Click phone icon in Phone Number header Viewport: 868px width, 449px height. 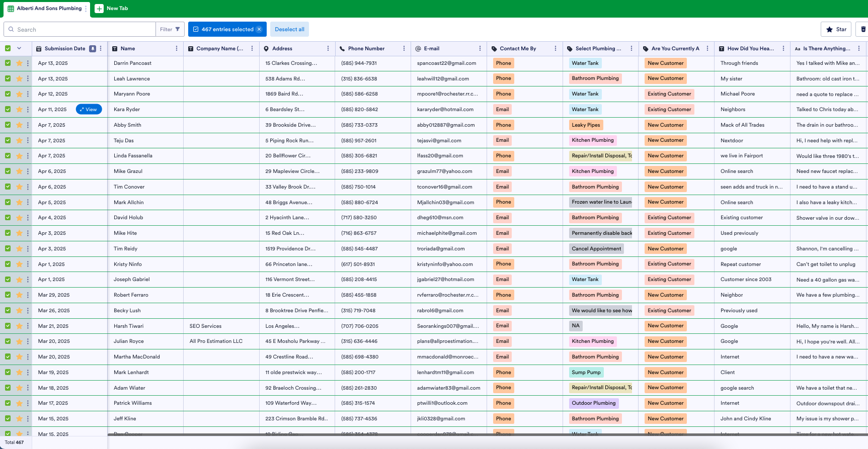click(342, 49)
